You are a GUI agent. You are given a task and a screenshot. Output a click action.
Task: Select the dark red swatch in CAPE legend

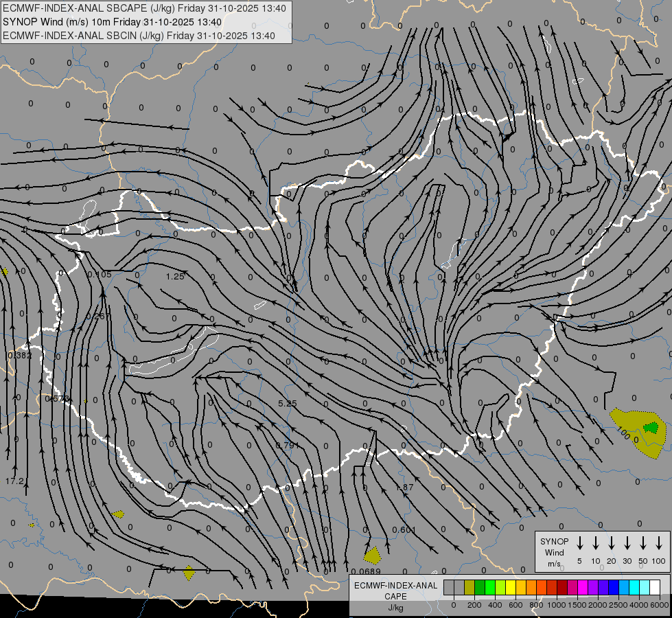tap(562, 587)
